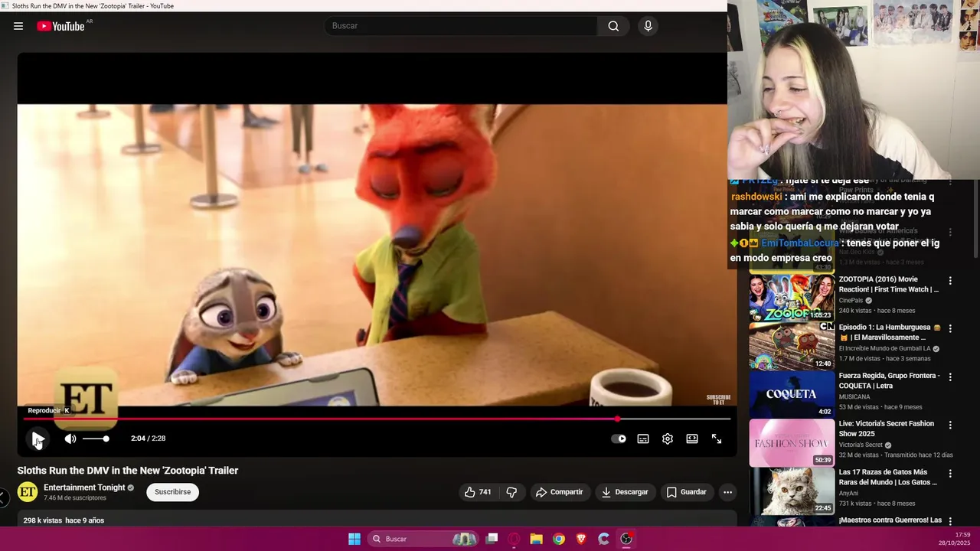Open OBS Studio from the taskbar

(626, 539)
